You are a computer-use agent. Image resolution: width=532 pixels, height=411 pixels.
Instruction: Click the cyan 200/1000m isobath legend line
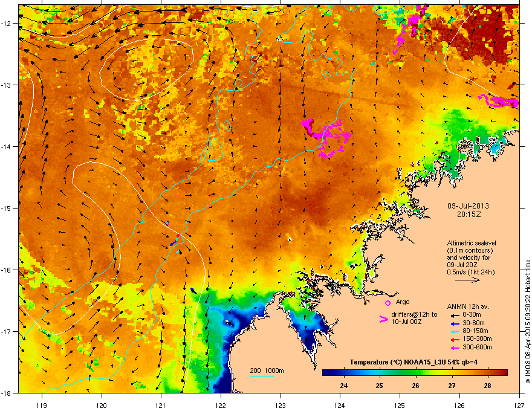click(x=262, y=376)
